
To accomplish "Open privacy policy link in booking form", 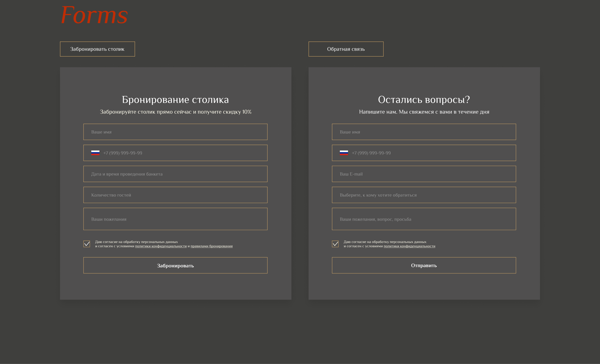I will [x=161, y=246].
